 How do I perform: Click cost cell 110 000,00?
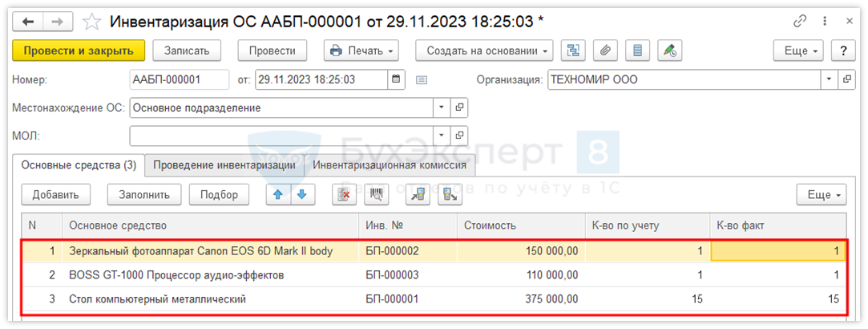(521, 274)
